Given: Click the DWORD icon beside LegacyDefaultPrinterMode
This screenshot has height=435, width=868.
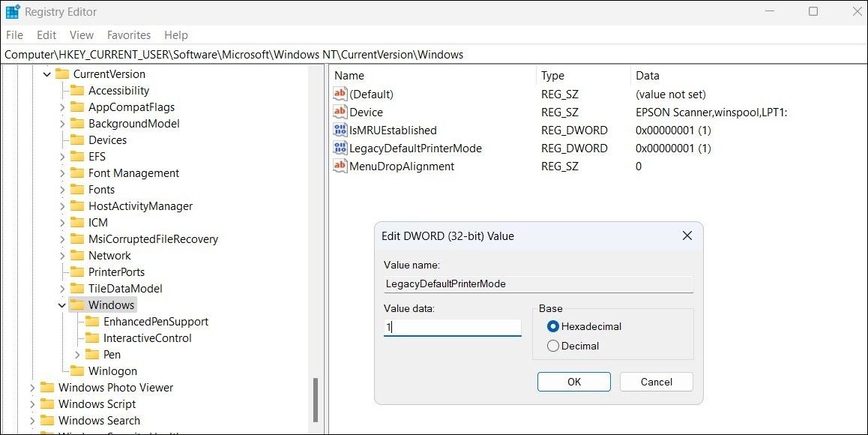Looking at the screenshot, I should (x=339, y=148).
